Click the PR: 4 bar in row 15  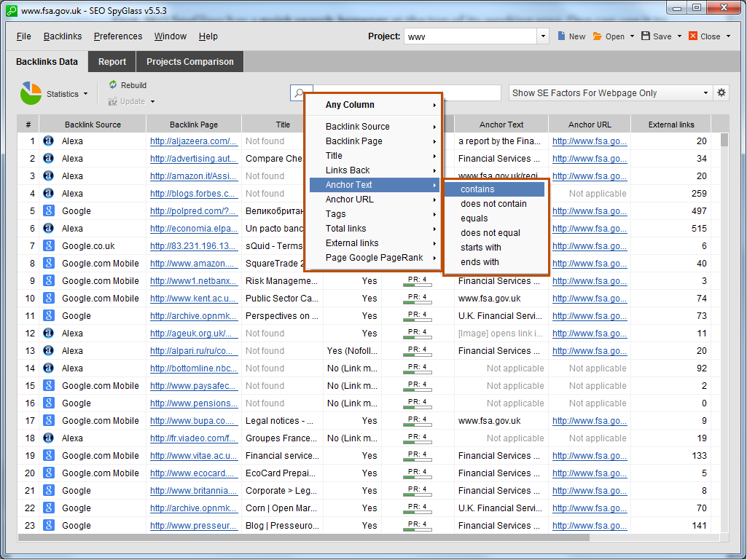coord(418,386)
